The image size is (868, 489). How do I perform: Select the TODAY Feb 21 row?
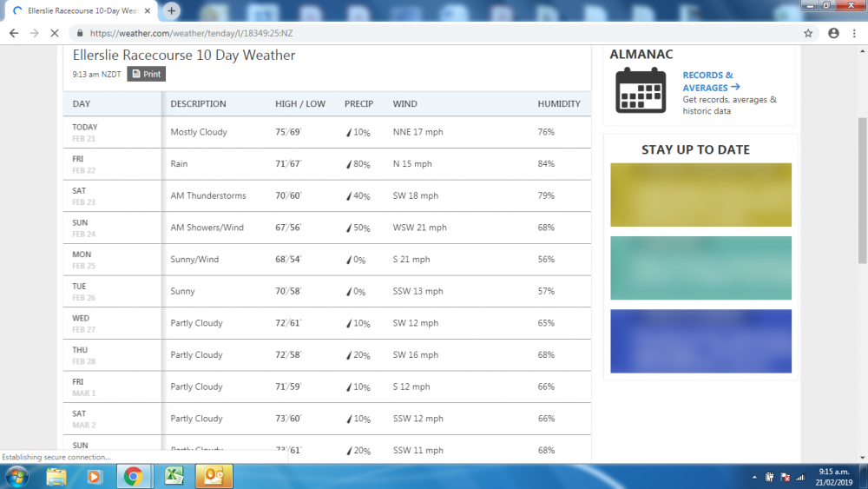point(326,132)
